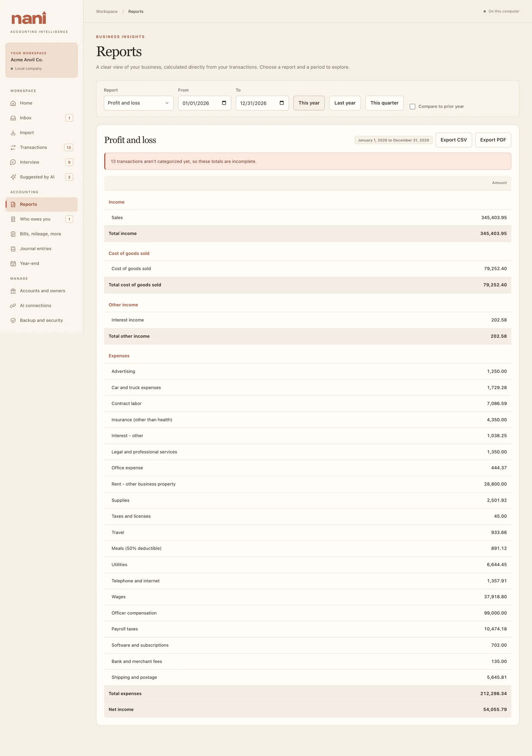Click the Officer compensation row label
The width and height of the screenshot is (532, 756).
(x=134, y=613)
